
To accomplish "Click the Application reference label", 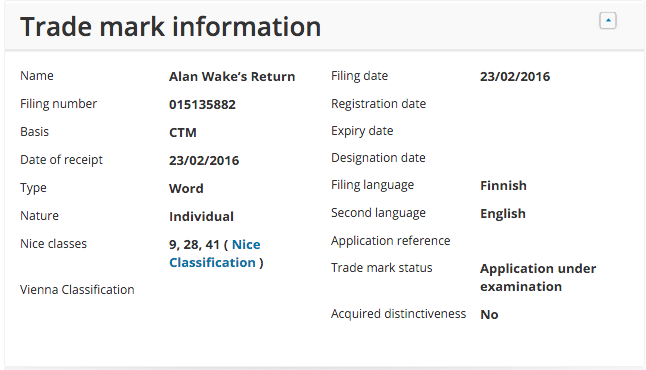I will coord(391,241).
